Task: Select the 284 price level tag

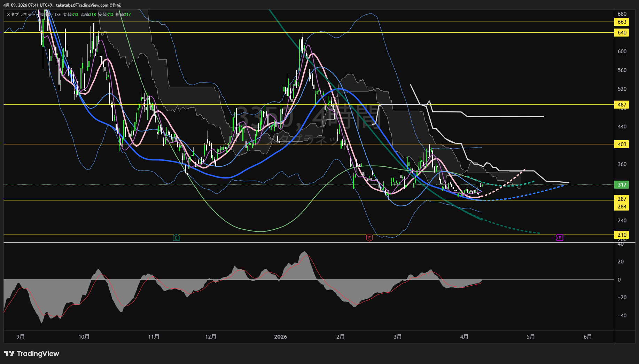Action: click(622, 207)
